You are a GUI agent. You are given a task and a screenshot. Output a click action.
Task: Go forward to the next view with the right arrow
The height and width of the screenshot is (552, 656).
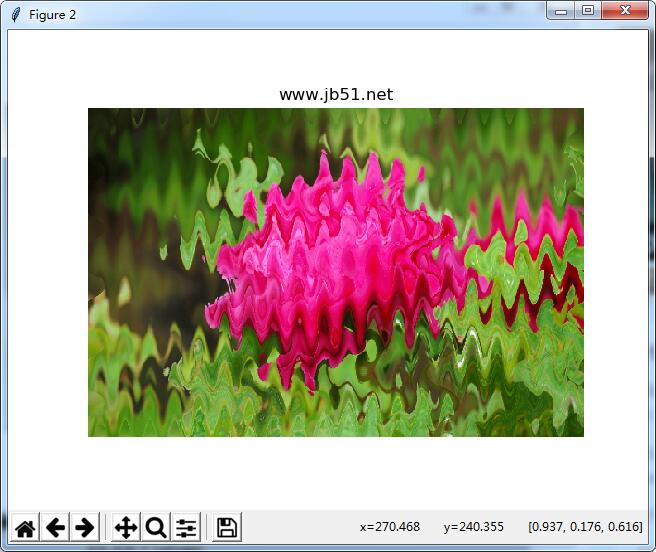(85, 527)
